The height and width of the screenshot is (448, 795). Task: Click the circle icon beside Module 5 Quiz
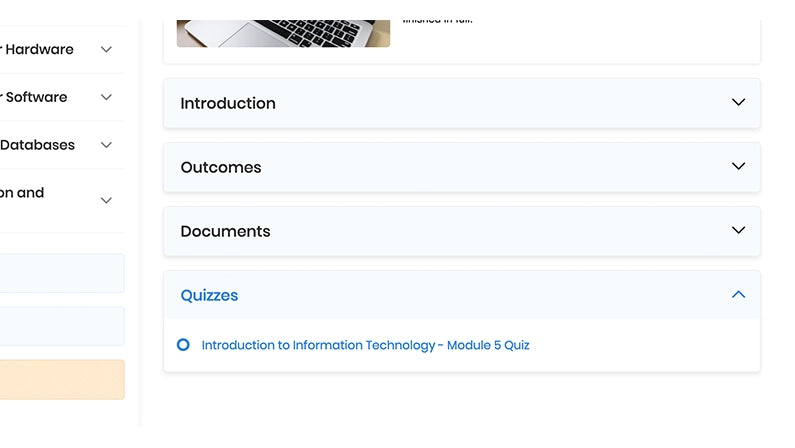click(x=183, y=345)
